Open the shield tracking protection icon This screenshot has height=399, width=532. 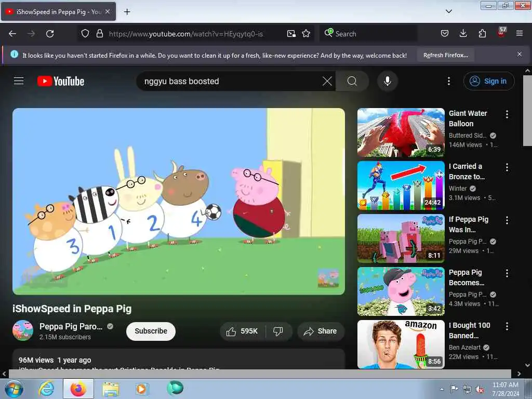85,33
